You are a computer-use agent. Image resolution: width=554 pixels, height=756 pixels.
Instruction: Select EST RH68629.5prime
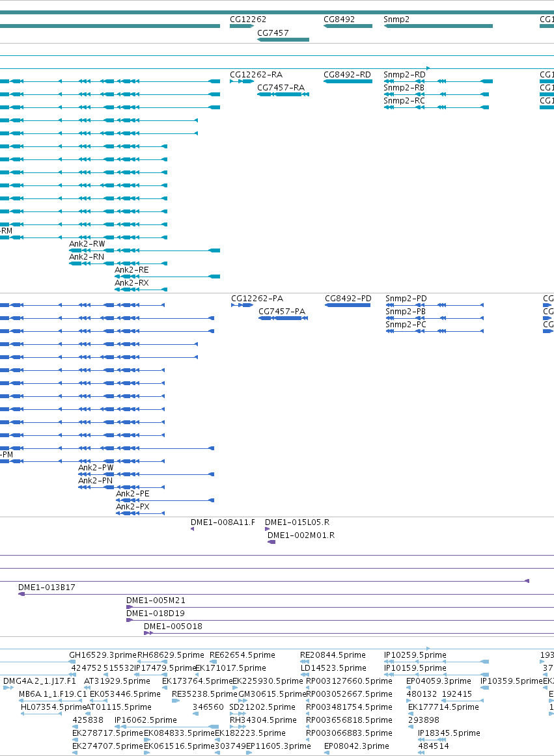pos(171,655)
